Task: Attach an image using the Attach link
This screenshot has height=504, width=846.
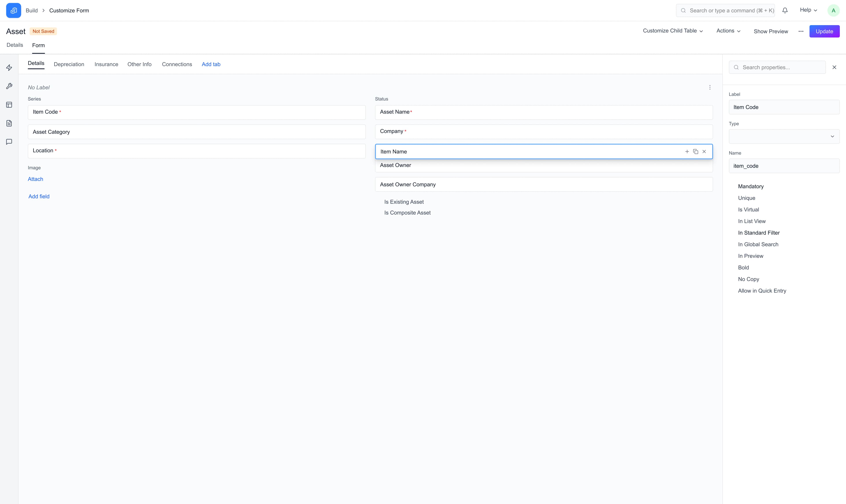Action: [35, 179]
